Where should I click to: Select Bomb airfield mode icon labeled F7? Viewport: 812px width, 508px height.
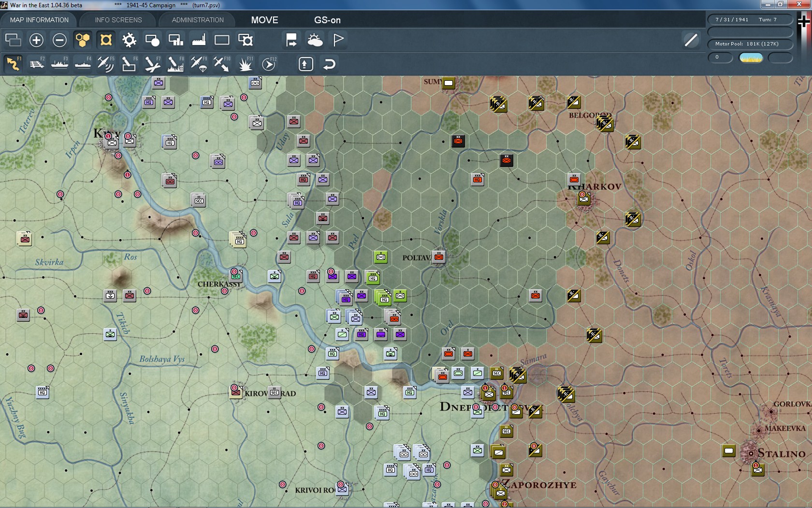click(x=152, y=64)
